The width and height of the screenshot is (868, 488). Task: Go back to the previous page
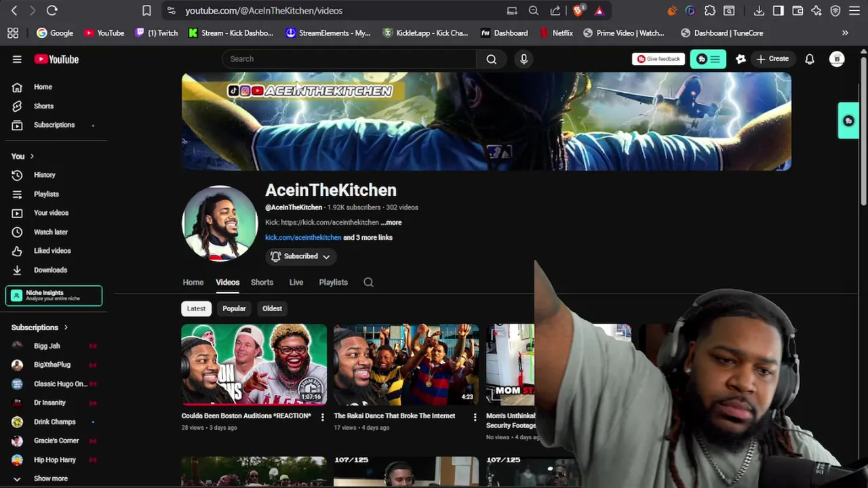pyautogui.click(x=14, y=10)
